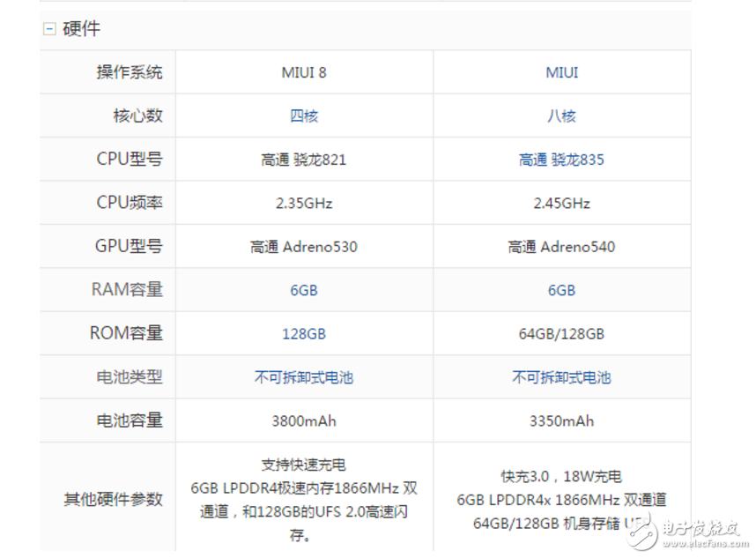The image size is (756, 558).
Task: Select the 3350mAh battery capacity cell
Action: point(561,420)
